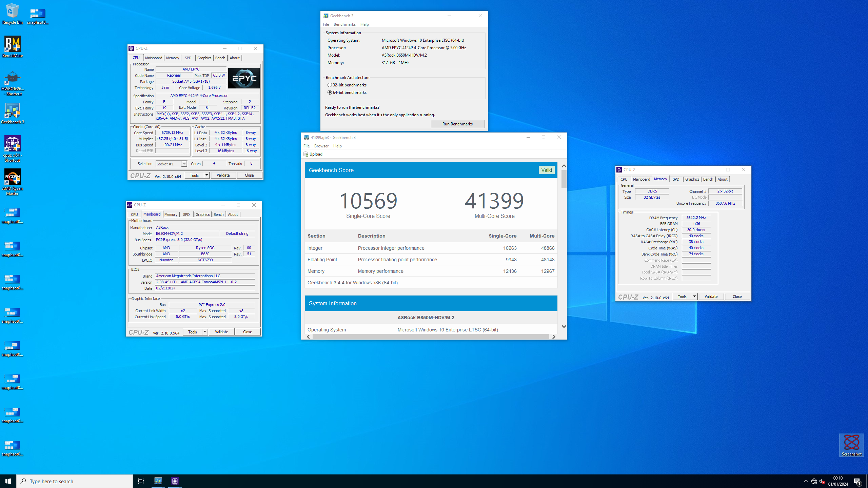Click the DRAM Frequency value 3612.2 MHz
The width and height of the screenshot is (868, 488).
click(x=696, y=218)
